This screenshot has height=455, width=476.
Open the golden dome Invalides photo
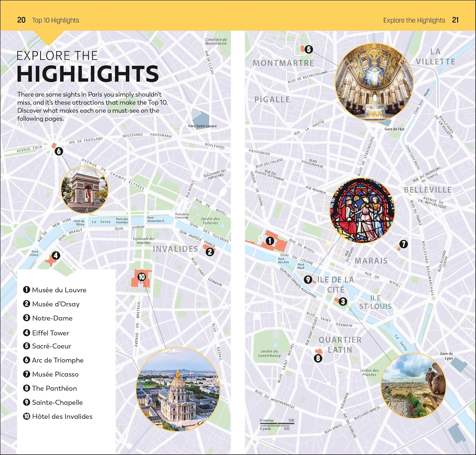click(178, 389)
